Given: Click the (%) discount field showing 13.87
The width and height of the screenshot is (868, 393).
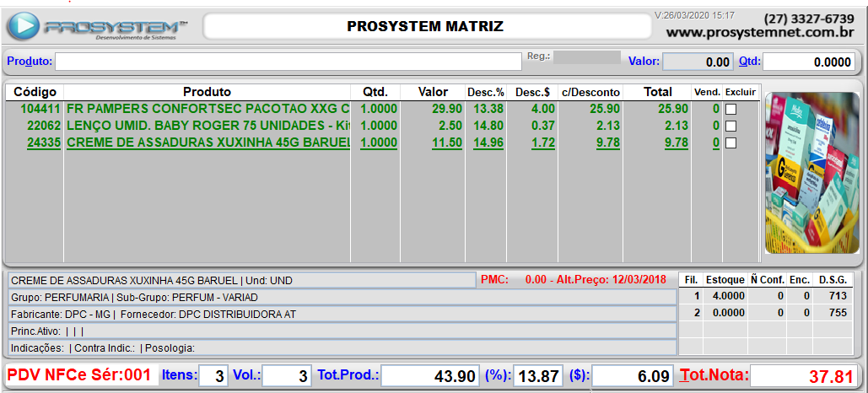Looking at the screenshot, I should tap(538, 376).
